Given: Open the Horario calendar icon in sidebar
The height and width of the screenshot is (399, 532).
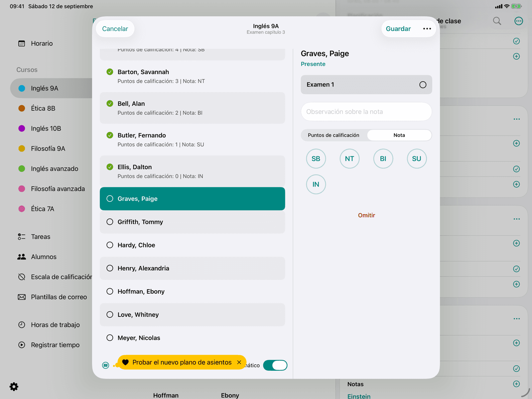Looking at the screenshot, I should [22, 44].
